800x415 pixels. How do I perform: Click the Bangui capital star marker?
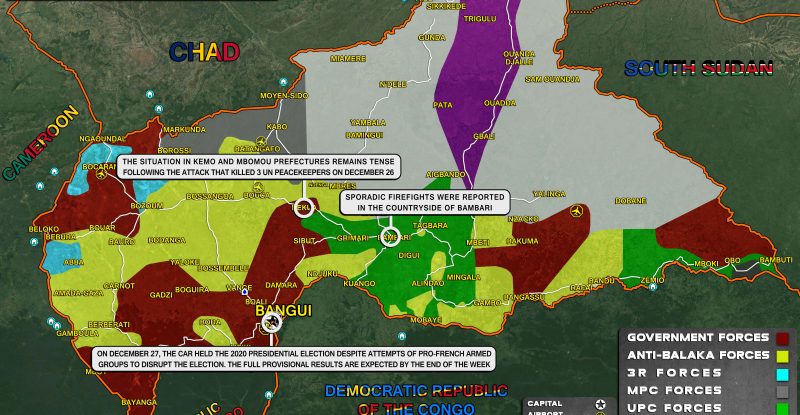point(273,324)
